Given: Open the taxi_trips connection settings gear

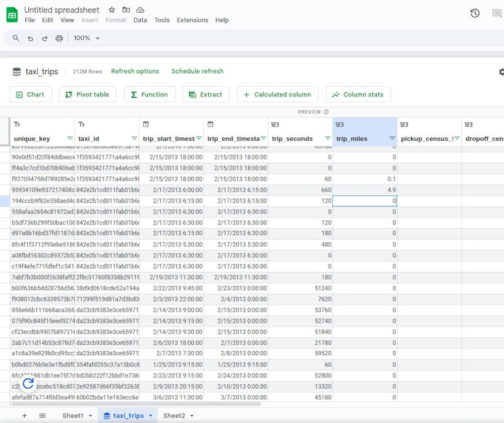Looking at the screenshot, I should coord(501,72).
